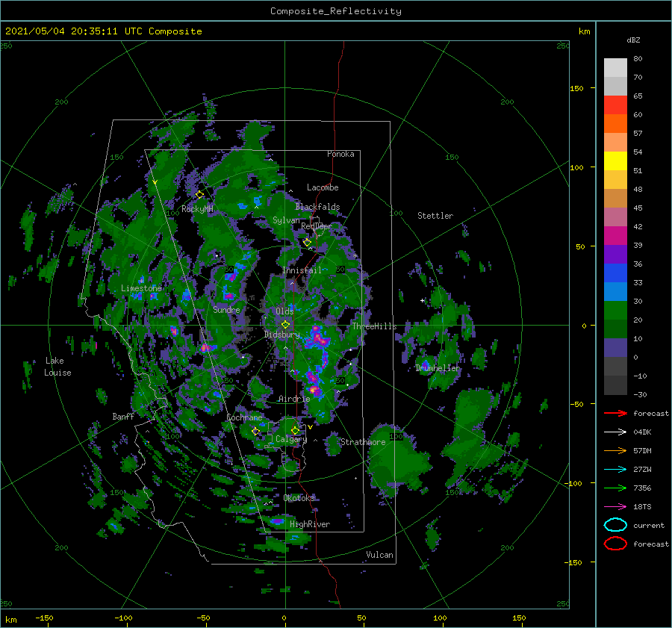Click the Lake Louise label
Viewport: 672px width, 628px height.
57,367
